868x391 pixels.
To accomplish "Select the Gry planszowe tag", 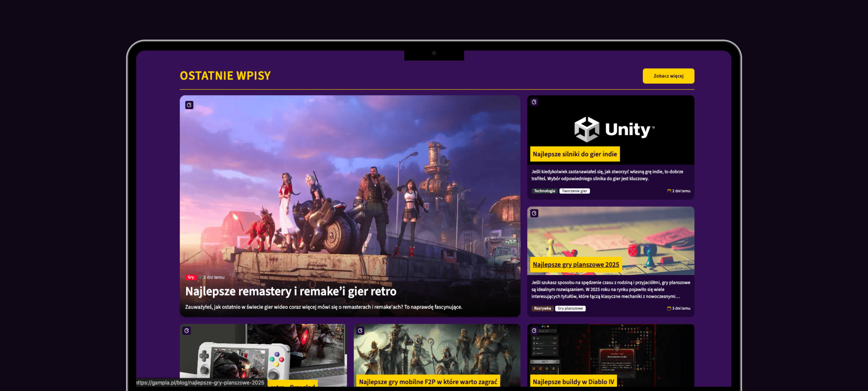I will (x=570, y=308).
